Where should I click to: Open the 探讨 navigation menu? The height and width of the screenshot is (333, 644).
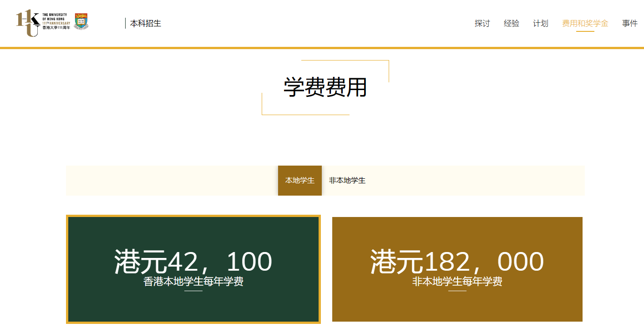482,23
